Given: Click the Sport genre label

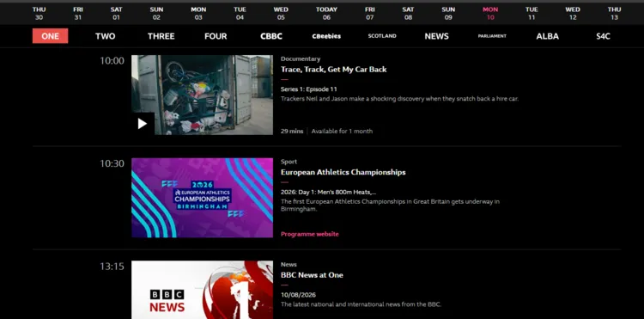Looking at the screenshot, I should (x=289, y=162).
